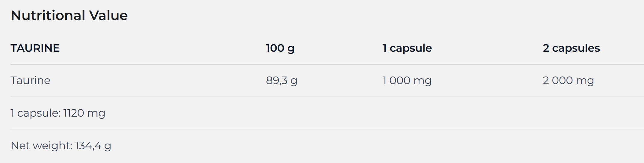The width and height of the screenshot is (644, 163).
Task: Select the 1120 number in capsule weight row
Action: pyautogui.click(x=74, y=113)
